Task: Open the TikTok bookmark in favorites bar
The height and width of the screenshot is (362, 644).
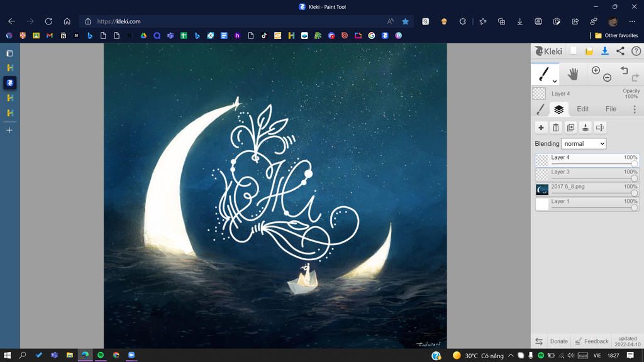Action: (x=264, y=36)
